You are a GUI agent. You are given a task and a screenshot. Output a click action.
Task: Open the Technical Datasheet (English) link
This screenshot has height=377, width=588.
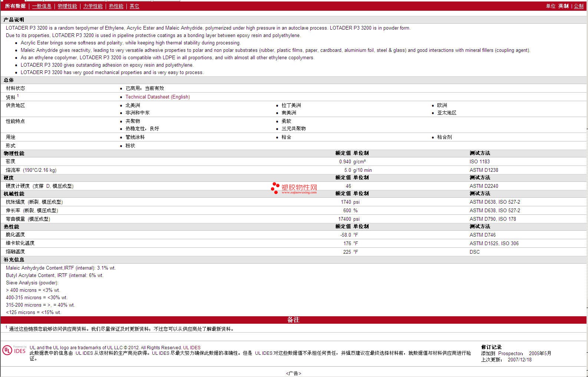[158, 97]
